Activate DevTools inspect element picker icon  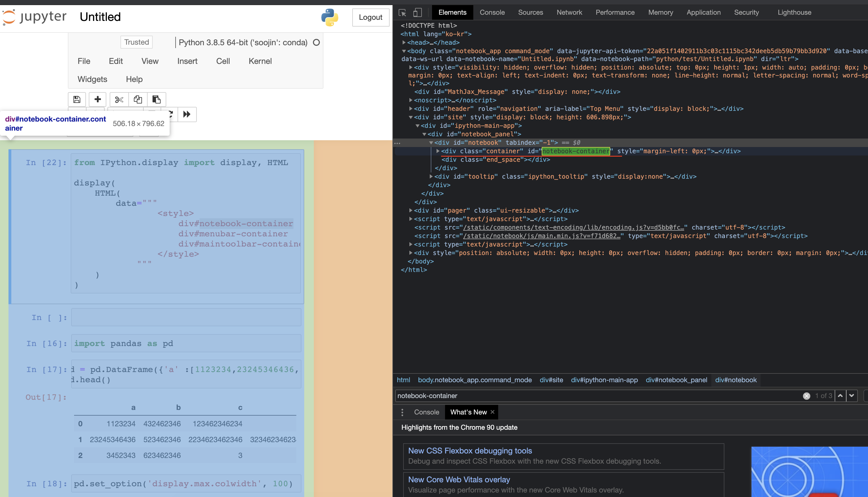point(402,13)
